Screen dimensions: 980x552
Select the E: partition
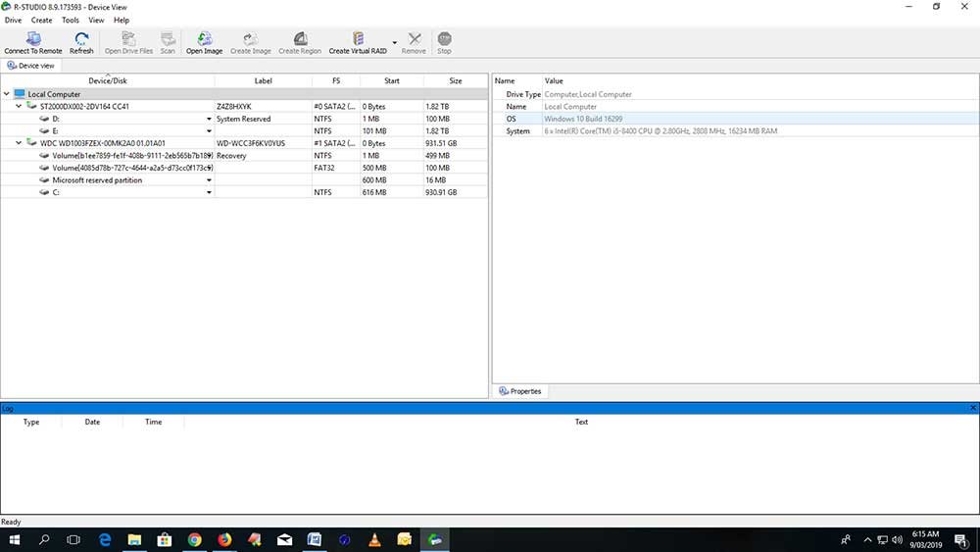[55, 130]
